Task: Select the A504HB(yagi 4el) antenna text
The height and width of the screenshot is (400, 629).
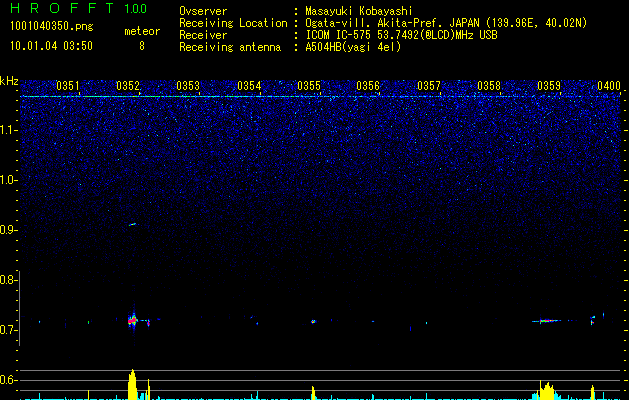Action: coord(353,47)
